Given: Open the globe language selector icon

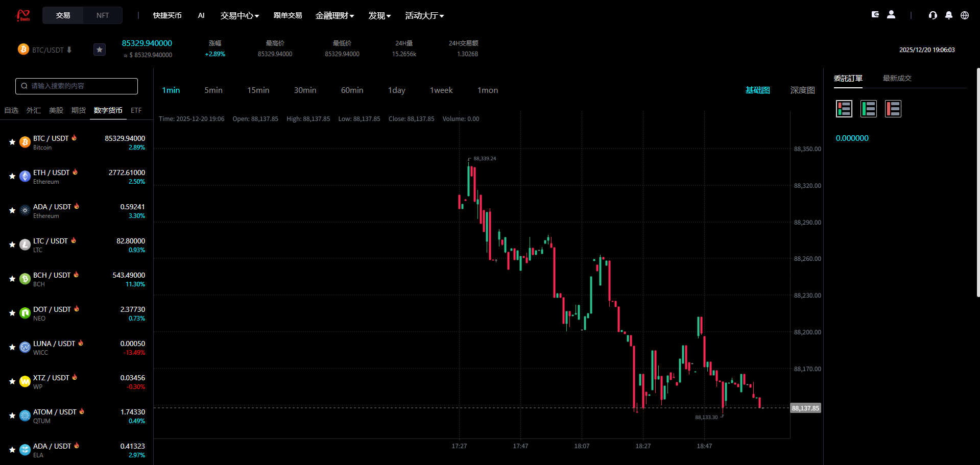Looking at the screenshot, I should pos(965,16).
